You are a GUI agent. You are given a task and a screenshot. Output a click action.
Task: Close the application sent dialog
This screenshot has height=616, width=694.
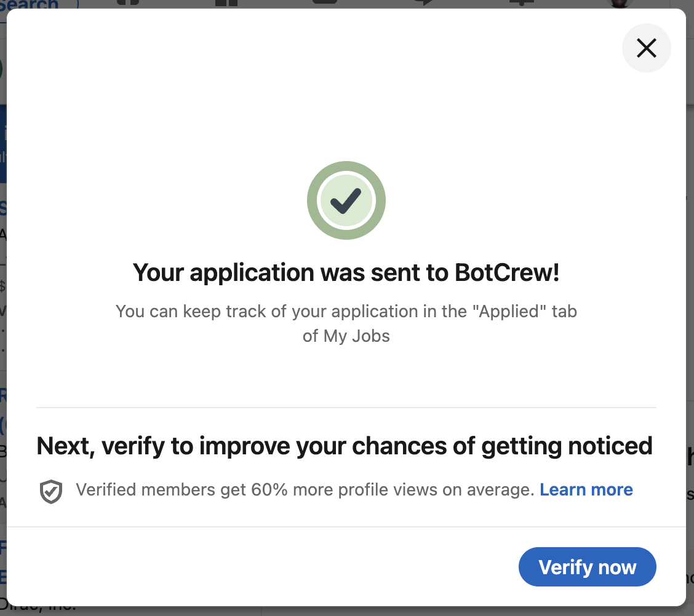(646, 48)
